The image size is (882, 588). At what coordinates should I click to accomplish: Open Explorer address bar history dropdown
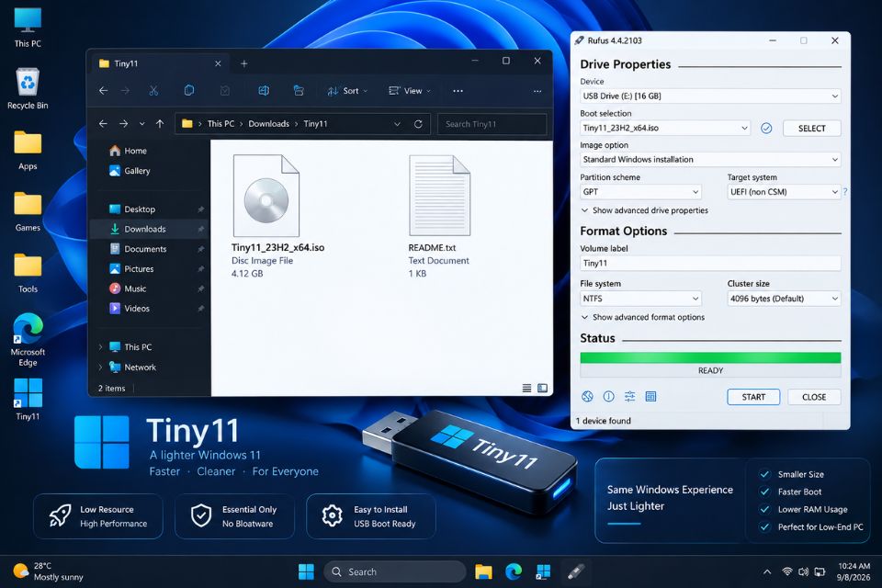click(x=397, y=124)
